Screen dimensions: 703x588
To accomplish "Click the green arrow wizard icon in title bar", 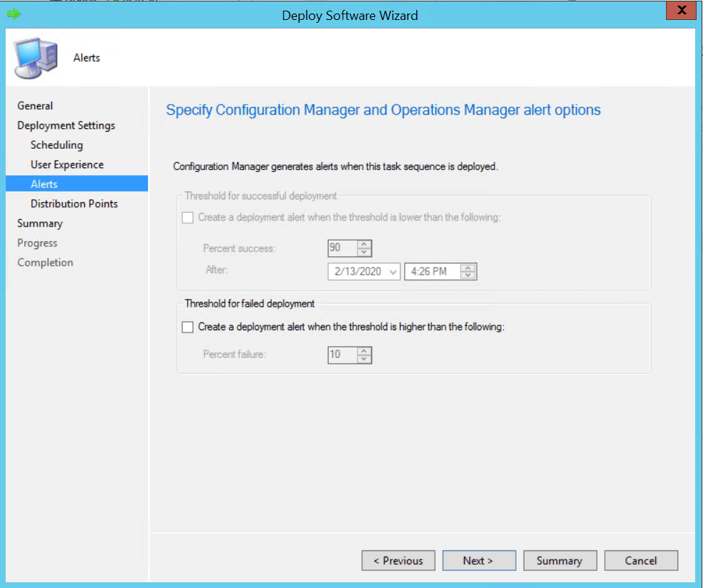I will (x=14, y=14).
